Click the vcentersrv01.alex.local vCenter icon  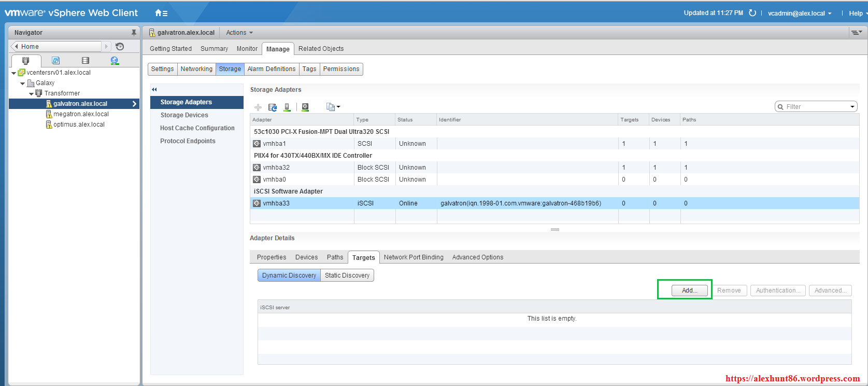click(x=22, y=73)
